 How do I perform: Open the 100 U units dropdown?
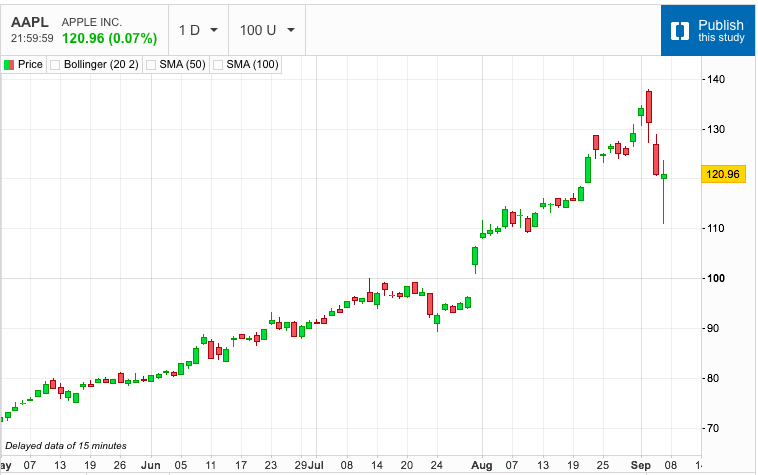(267, 30)
